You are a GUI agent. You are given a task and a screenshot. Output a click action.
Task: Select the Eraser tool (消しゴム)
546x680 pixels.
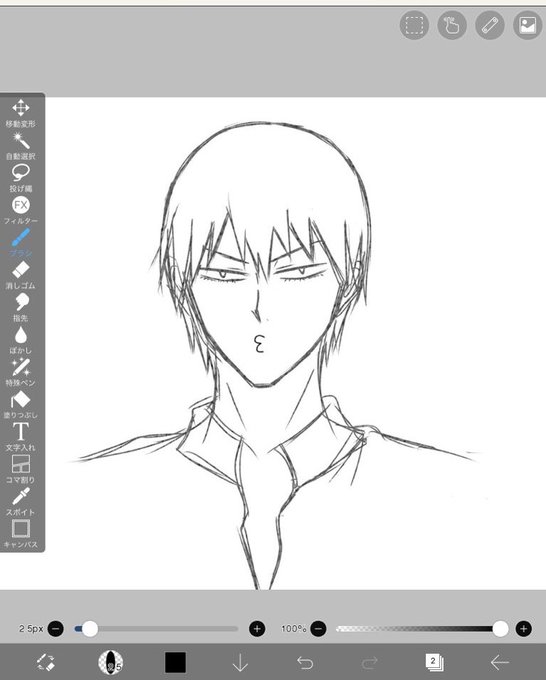20,275
